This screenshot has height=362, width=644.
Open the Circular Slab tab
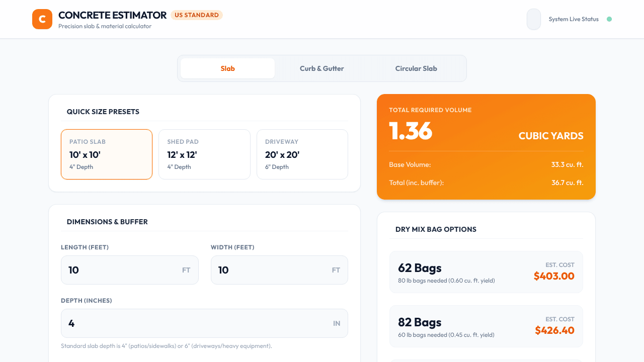(416, 68)
